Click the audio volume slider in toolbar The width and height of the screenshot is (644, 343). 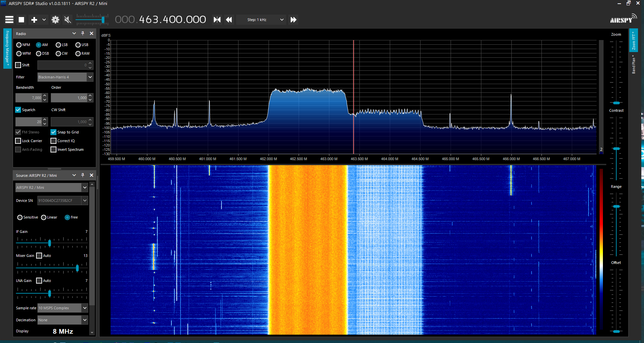point(92,20)
